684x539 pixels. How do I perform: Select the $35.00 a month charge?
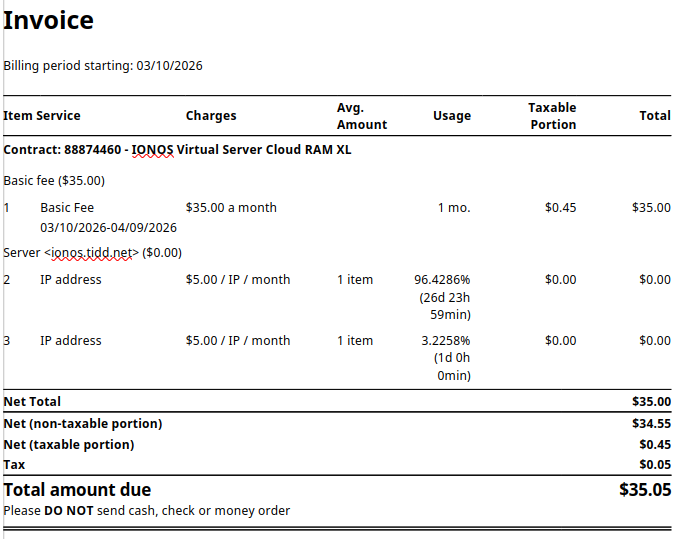point(231,208)
